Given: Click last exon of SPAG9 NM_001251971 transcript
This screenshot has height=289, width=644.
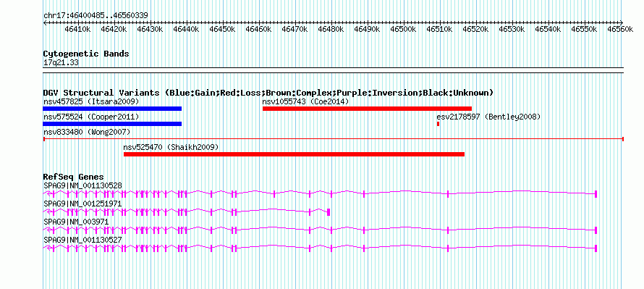Looking at the screenshot, I should point(329,212).
